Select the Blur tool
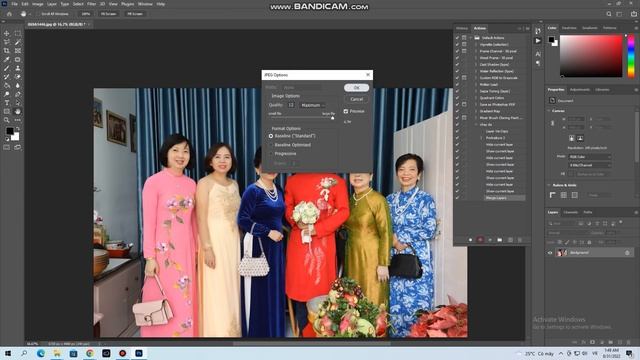Image resolution: width=640 pixels, height=360 pixels. point(18,85)
